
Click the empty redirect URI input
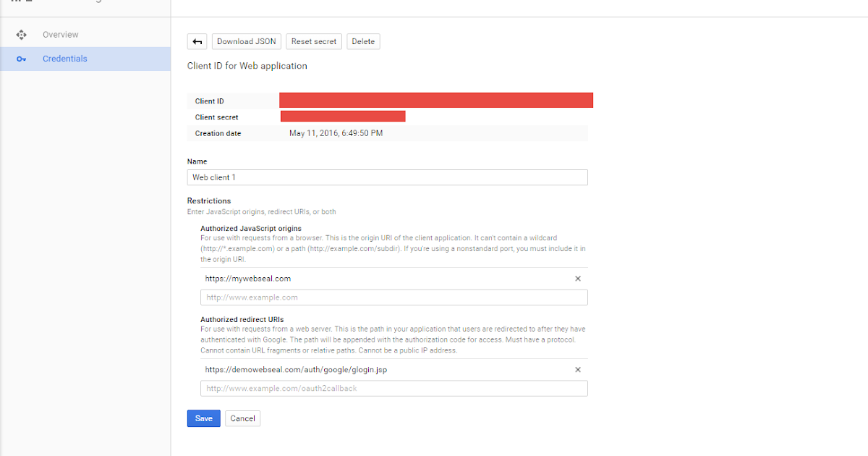coord(394,388)
